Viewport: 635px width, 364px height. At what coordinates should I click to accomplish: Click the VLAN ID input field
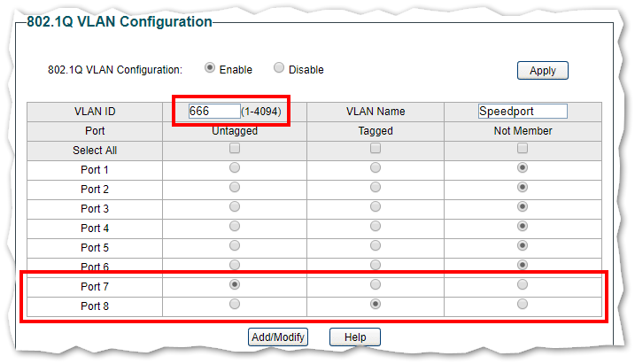pyautogui.click(x=213, y=112)
